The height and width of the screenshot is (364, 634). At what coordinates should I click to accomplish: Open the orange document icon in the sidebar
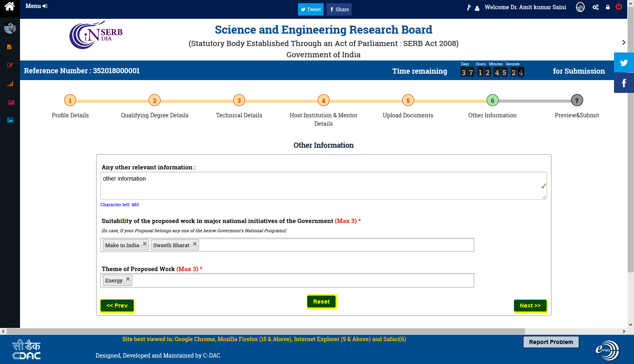tap(10, 47)
